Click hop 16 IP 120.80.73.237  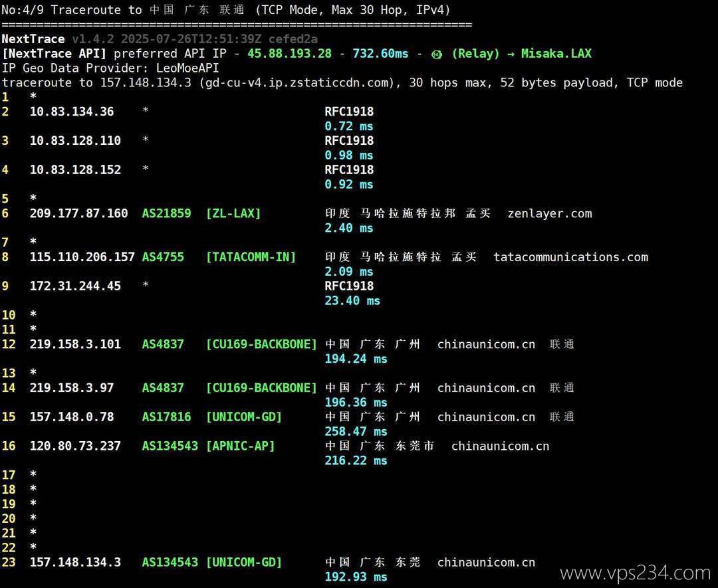pyautogui.click(x=75, y=446)
